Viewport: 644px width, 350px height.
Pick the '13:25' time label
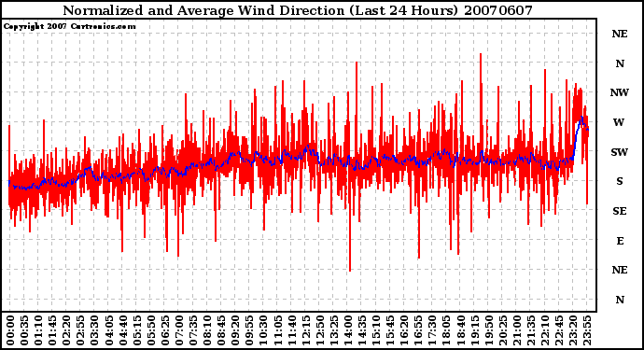click(x=333, y=330)
